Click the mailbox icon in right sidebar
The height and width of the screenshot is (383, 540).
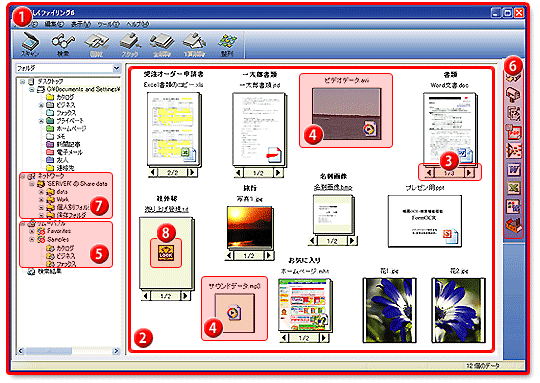point(513,95)
